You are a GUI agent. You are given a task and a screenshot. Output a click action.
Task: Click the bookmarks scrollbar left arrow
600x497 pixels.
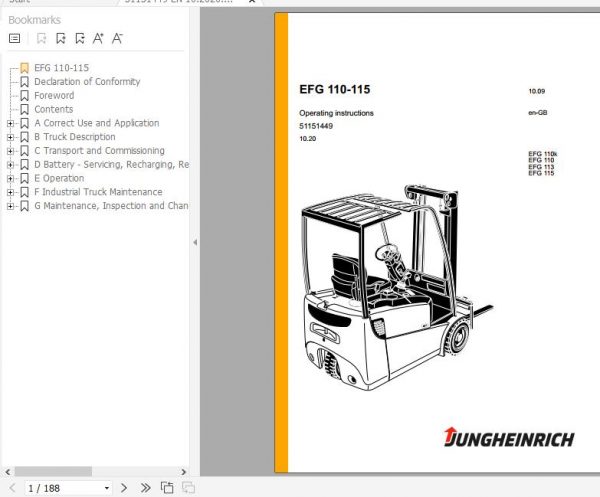click(x=8, y=472)
